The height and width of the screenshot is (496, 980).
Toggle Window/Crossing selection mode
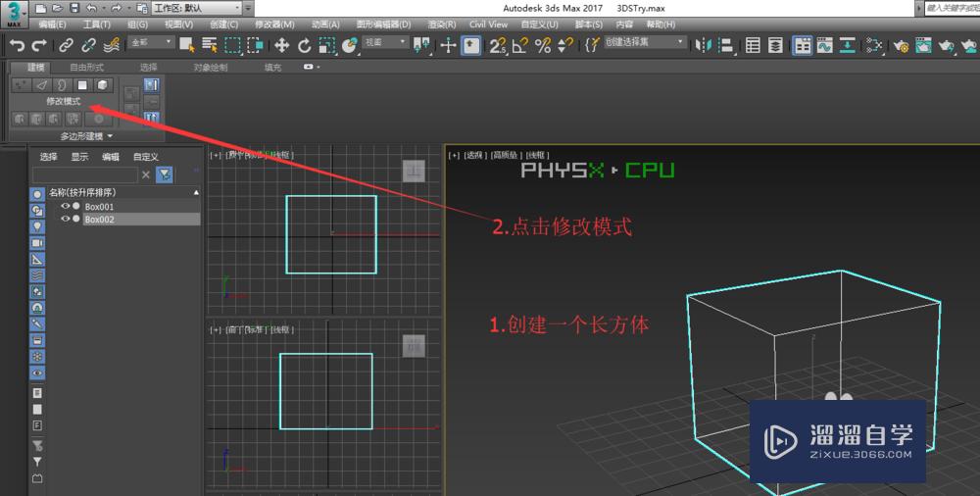[x=255, y=45]
